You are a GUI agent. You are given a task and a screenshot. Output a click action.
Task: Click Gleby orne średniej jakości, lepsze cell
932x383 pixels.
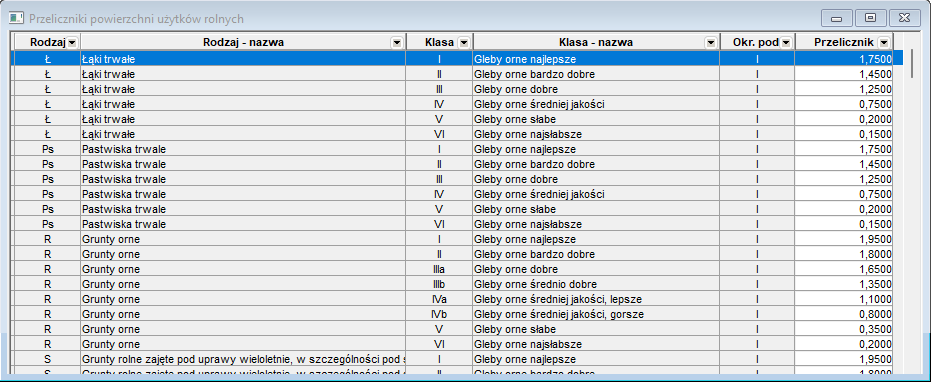[596, 299]
